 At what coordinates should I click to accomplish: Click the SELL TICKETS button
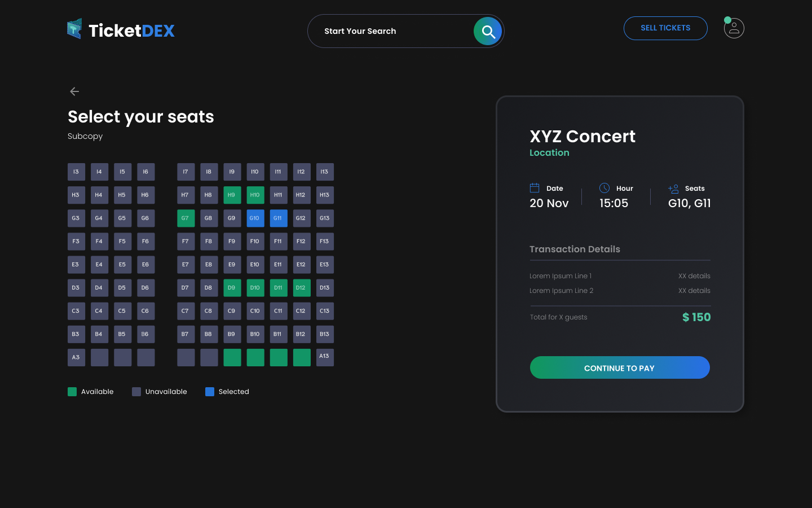[665, 28]
